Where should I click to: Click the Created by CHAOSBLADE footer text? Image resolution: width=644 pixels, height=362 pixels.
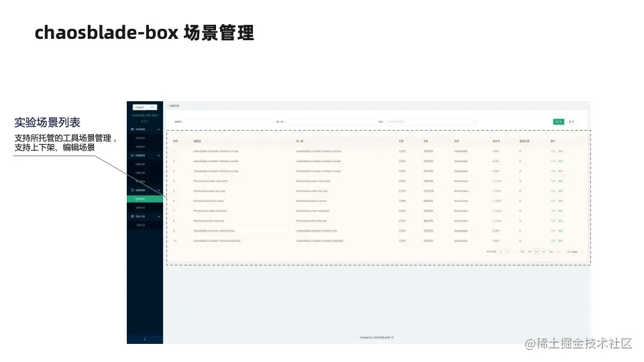pos(376,338)
